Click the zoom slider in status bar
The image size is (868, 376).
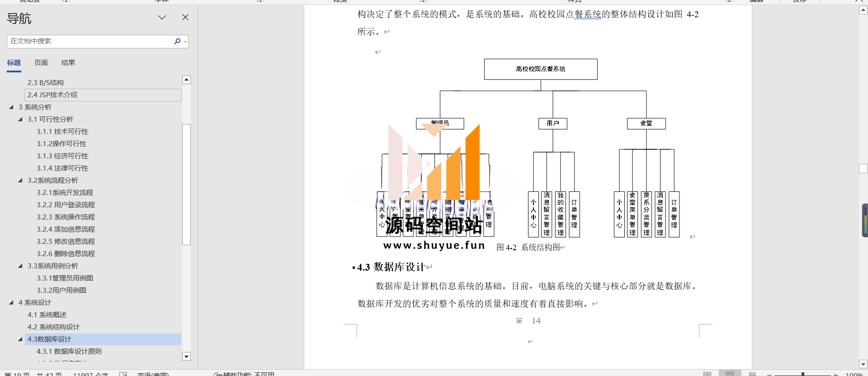(x=803, y=374)
